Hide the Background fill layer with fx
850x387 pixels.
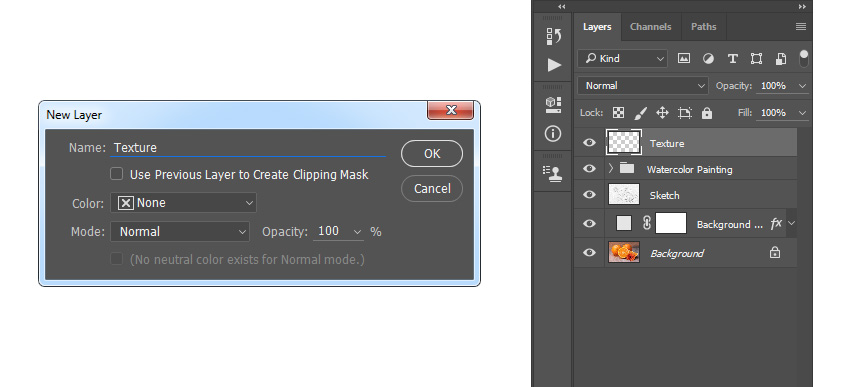[x=589, y=223]
